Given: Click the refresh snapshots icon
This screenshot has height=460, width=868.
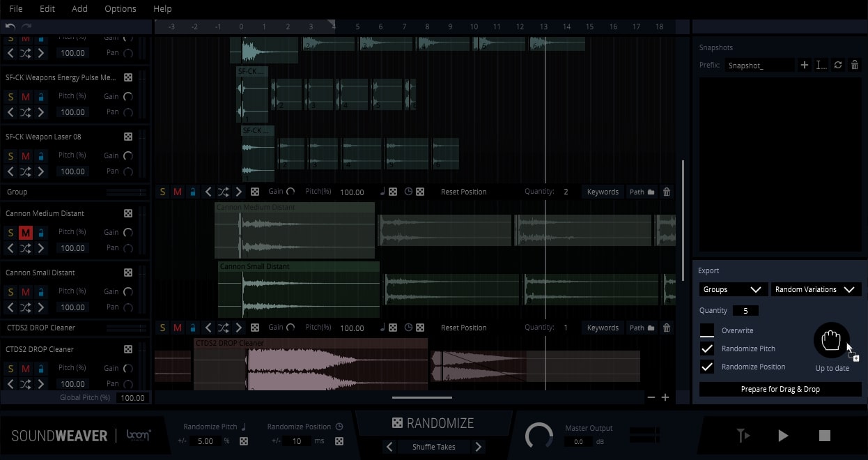Looking at the screenshot, I should pyautogui.click(x=838, y=65).
